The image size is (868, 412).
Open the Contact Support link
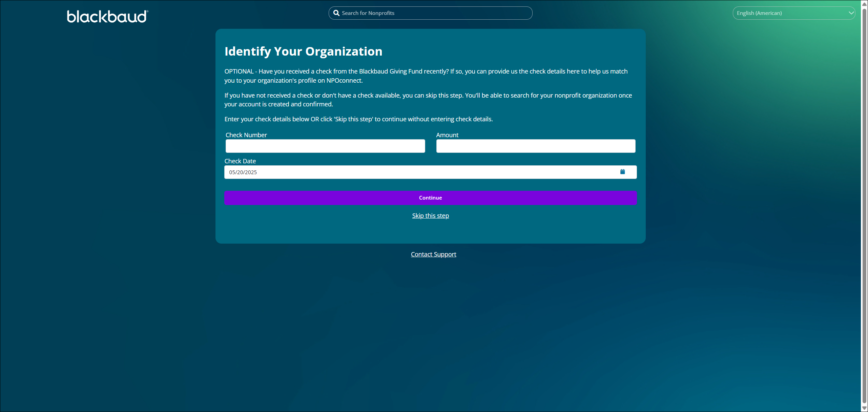[x=433, y=254]
